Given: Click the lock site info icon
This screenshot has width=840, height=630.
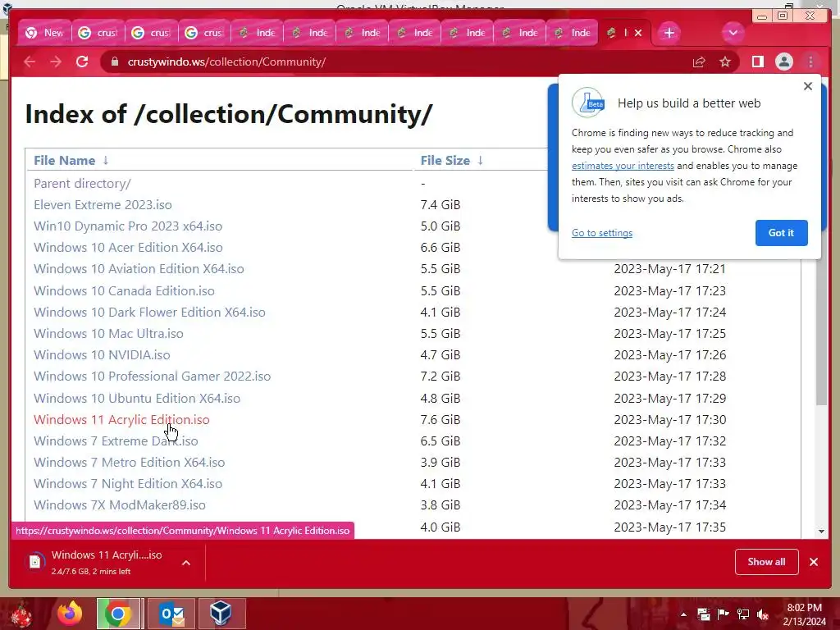Looking at the screenshot, I should pyautogui.click(x=114, y=62).
